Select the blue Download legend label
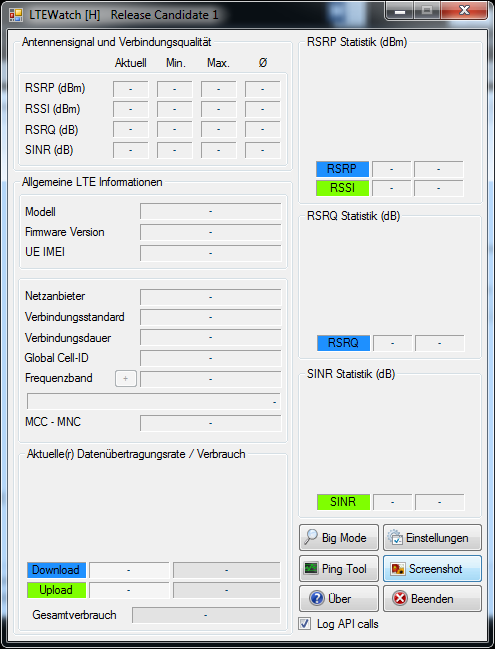Screen dimensions: 495x649 point(56,570)
